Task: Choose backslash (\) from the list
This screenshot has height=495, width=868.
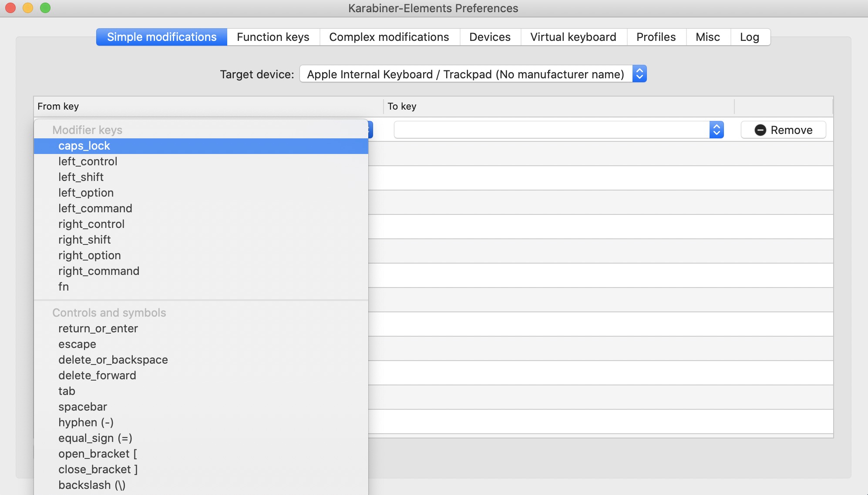Action: (x=91, y=485)
